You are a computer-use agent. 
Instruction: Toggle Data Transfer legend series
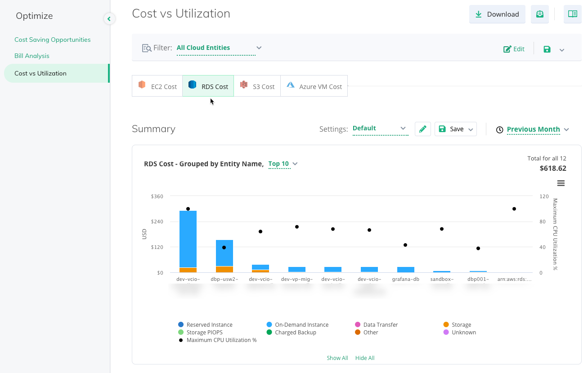pos(376,324)
